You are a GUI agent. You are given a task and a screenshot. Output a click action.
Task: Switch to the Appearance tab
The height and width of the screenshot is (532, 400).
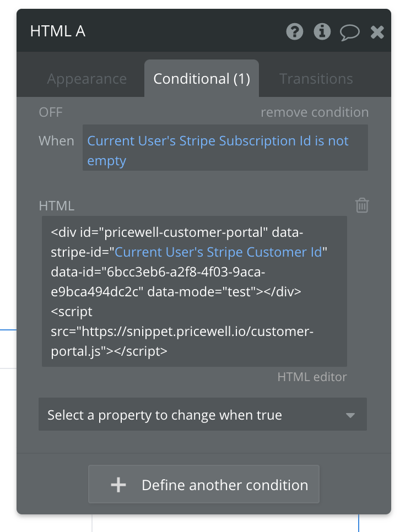point(87,79)
